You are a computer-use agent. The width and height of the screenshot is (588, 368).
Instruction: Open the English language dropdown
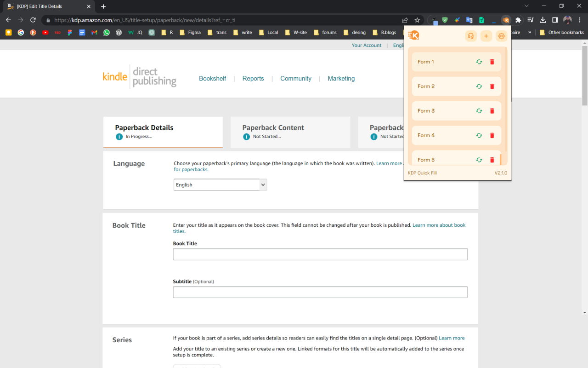(x=220, y=185)
